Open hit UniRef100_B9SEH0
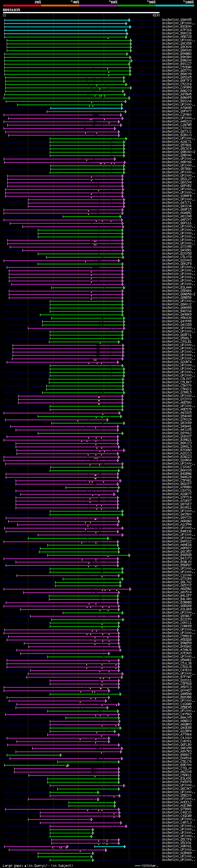Image resolution: width=197 pixels, height=868 pixels. pyautogui.click(x=177, y=26)
